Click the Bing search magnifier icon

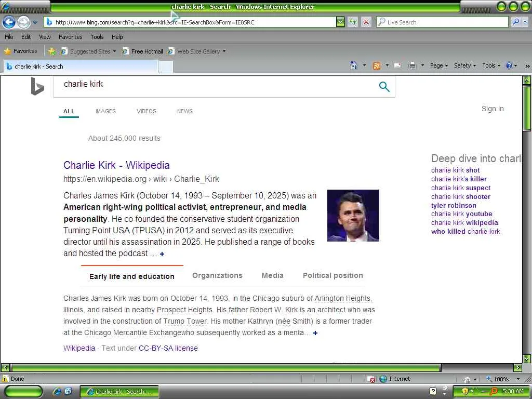point(384,87)
